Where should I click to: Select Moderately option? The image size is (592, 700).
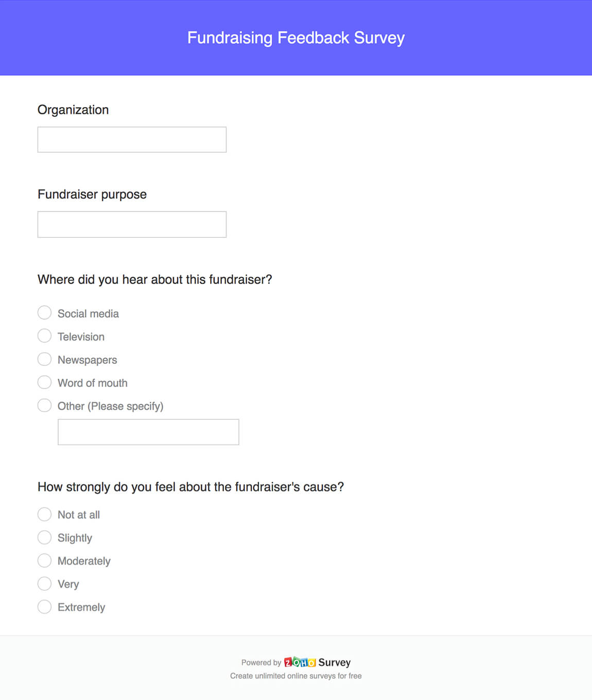tap(44, 560)
